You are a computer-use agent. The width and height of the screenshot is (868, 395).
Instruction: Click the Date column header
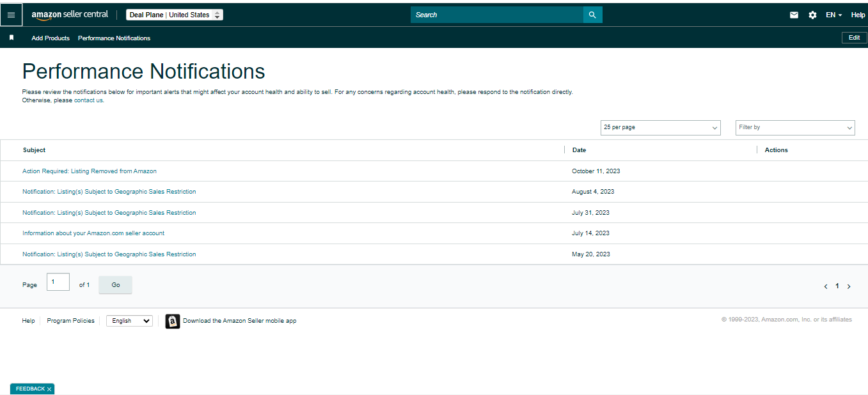(579, 150)
